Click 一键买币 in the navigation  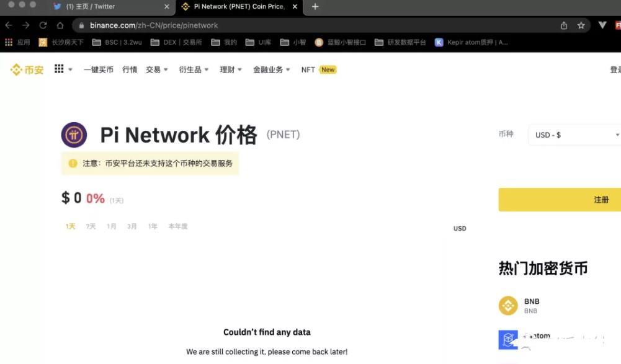[99, 69]
